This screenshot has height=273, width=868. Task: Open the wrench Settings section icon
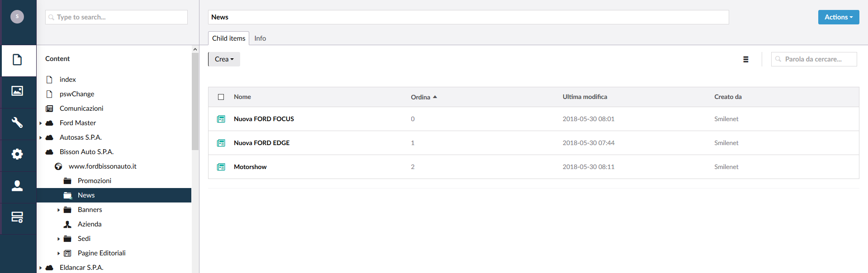(18, 122)
